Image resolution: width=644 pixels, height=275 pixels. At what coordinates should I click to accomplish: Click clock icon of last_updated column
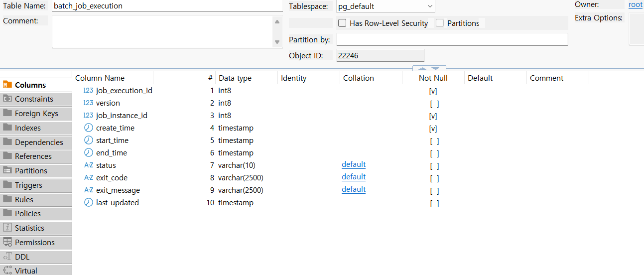click(x=88, y=203)
